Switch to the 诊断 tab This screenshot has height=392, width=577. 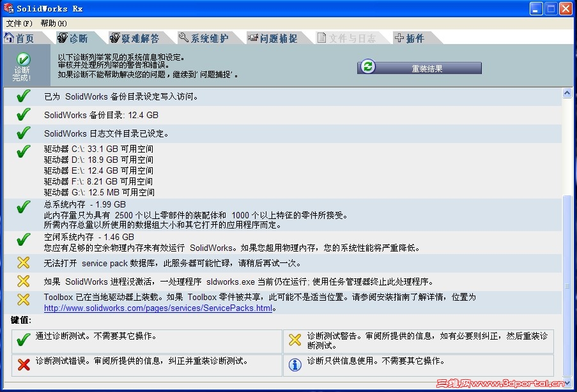point(78,38)
